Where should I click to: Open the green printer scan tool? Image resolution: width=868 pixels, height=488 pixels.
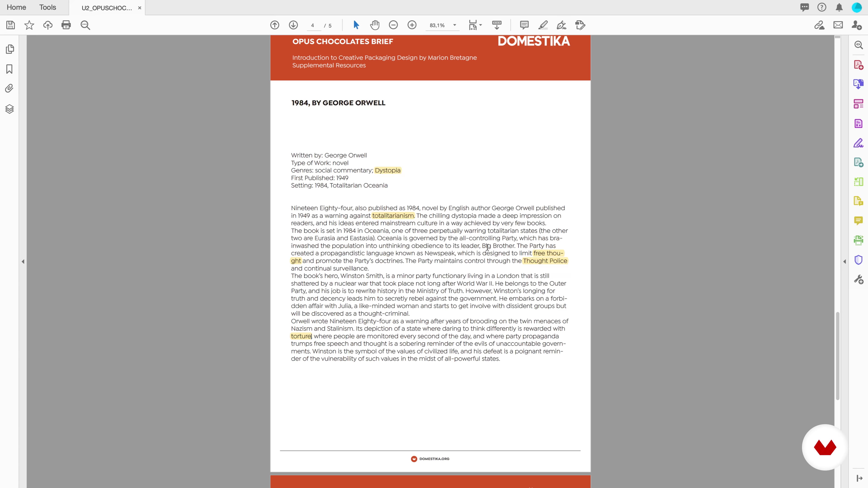(x=859, y=240)
